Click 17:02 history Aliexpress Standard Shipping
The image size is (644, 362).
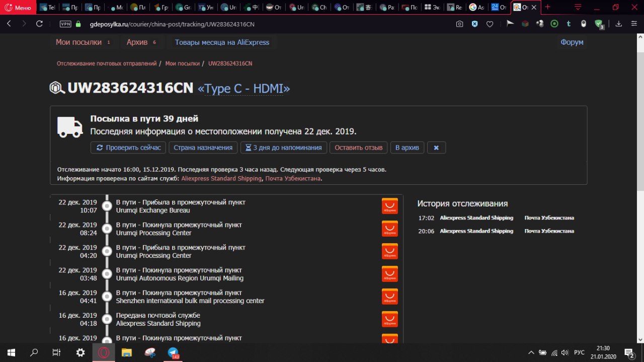476,218
